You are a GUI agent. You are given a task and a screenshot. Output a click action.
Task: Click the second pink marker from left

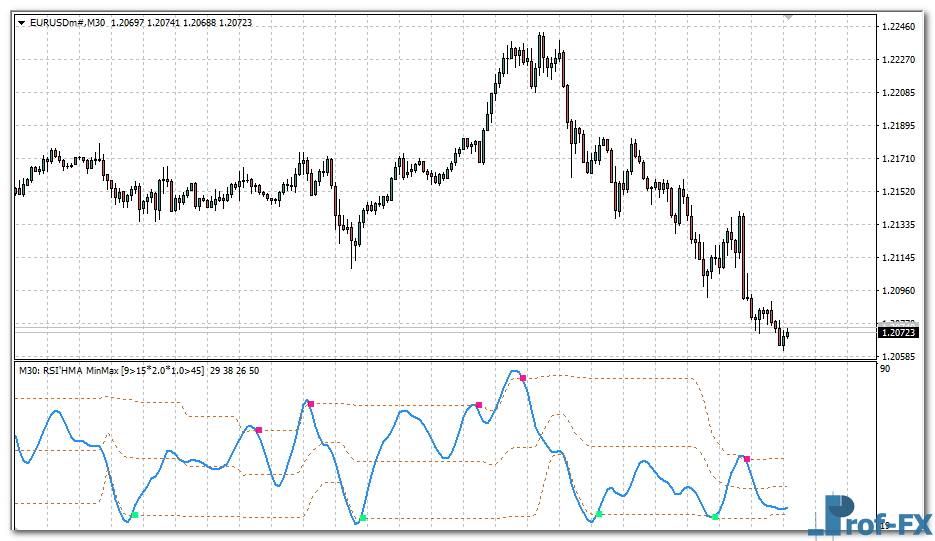[311, 404]
